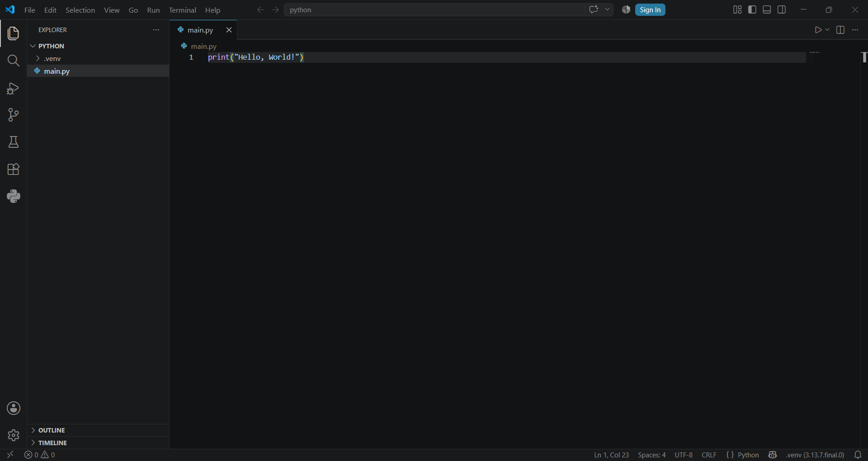
Task: Toggle Primary Side Bar visibility
Action: [x=752, y=9]
